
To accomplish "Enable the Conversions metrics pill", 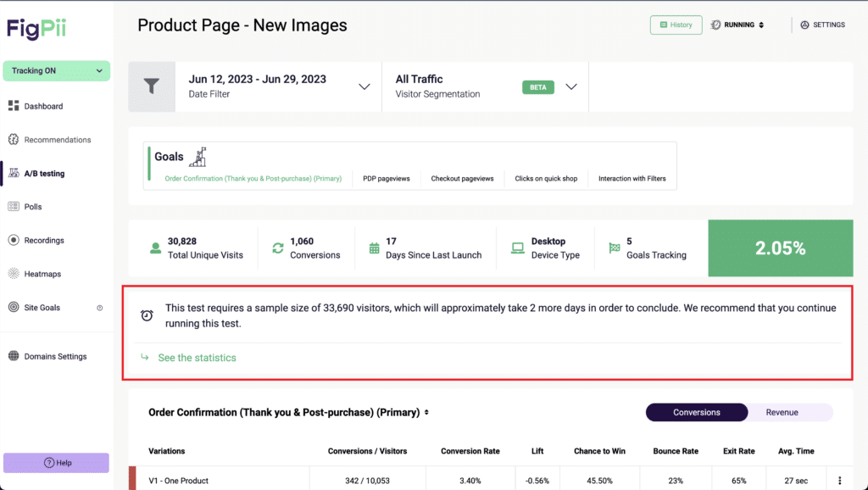I will tap(696, 412).
